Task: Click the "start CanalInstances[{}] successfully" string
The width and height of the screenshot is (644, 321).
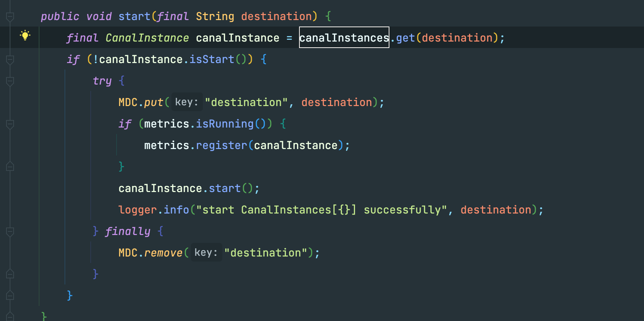Action: point(322,210)
